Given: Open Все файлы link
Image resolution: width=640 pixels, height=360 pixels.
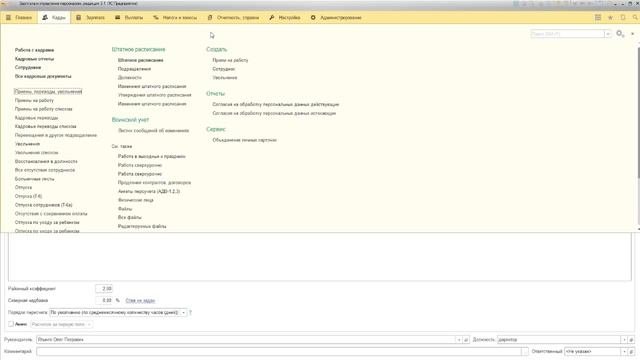Looking at the screenshot, I should [129, 218].
